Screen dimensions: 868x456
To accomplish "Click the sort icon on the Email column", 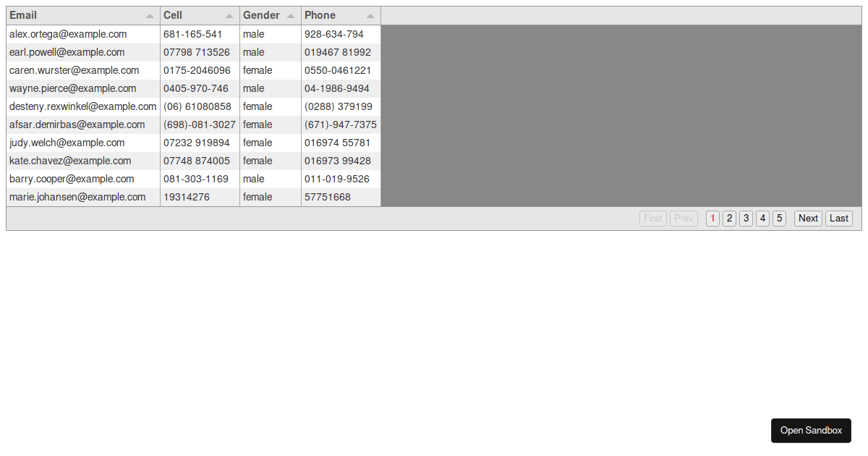I will coord(150,15).
